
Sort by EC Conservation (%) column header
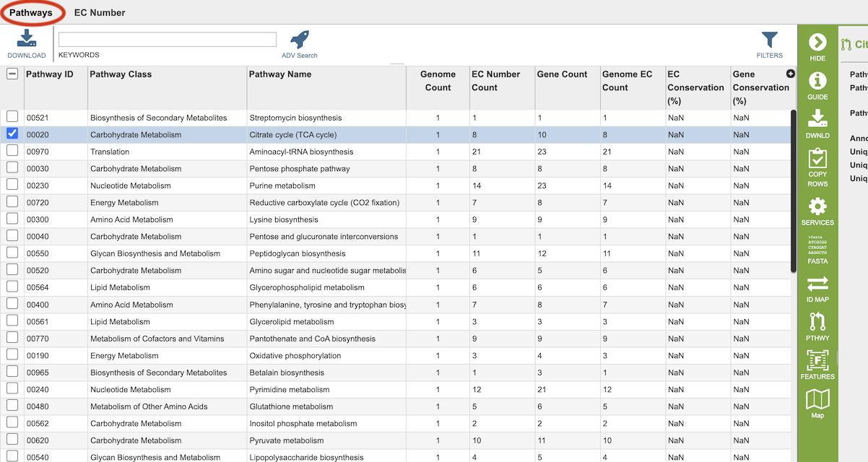[696, 87]
